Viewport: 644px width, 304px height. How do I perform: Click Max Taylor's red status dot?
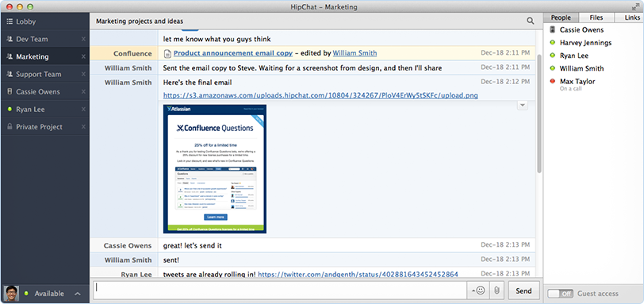coord(553,81)
